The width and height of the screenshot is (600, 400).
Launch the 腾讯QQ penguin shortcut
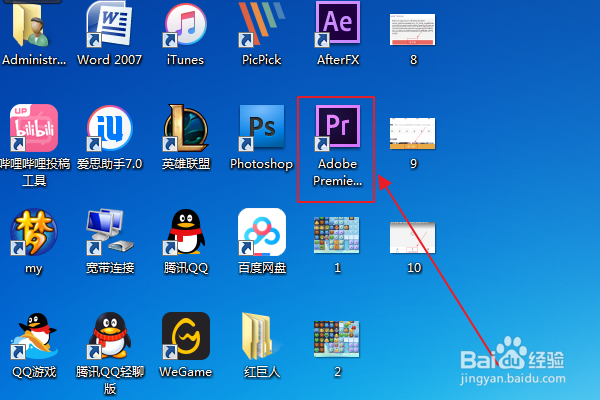click(186, 232)
